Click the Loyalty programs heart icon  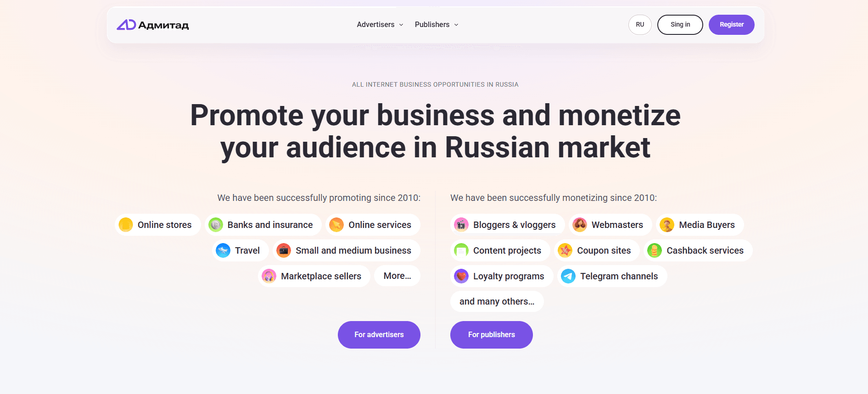pyautogui.click(x=461, y=276)
